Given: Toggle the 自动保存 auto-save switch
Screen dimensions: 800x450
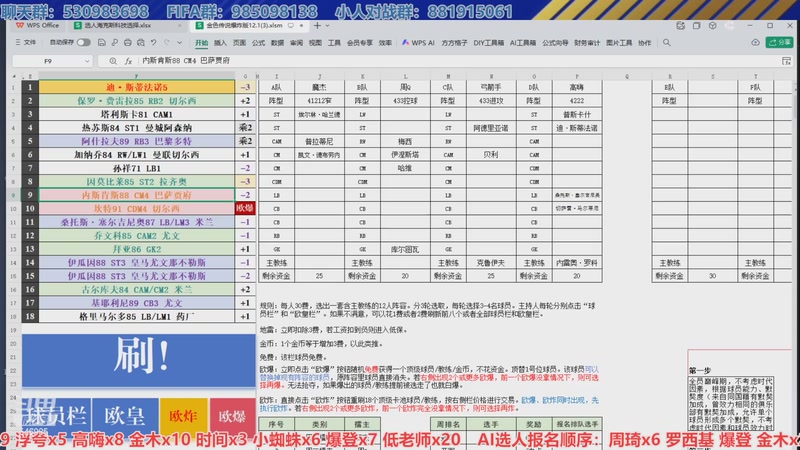Looking at the screenshot, I should click(83, 43).
